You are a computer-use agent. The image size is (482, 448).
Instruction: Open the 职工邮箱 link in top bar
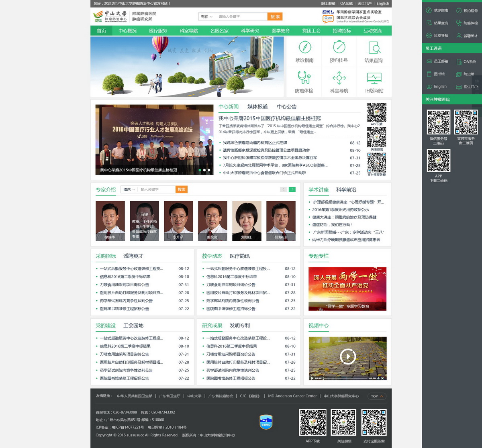[x=328, y=4]
